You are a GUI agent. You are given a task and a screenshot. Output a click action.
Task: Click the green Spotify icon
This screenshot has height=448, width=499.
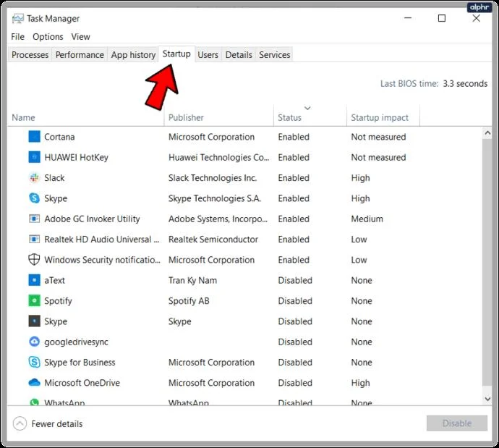(35, 300)
